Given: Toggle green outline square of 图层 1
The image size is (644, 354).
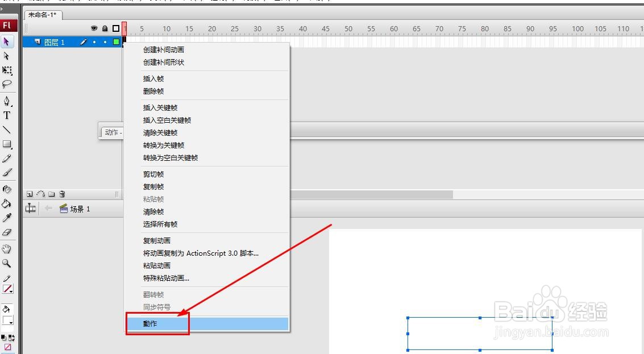Looking at the screenshot, I should [x=116, y=42].
